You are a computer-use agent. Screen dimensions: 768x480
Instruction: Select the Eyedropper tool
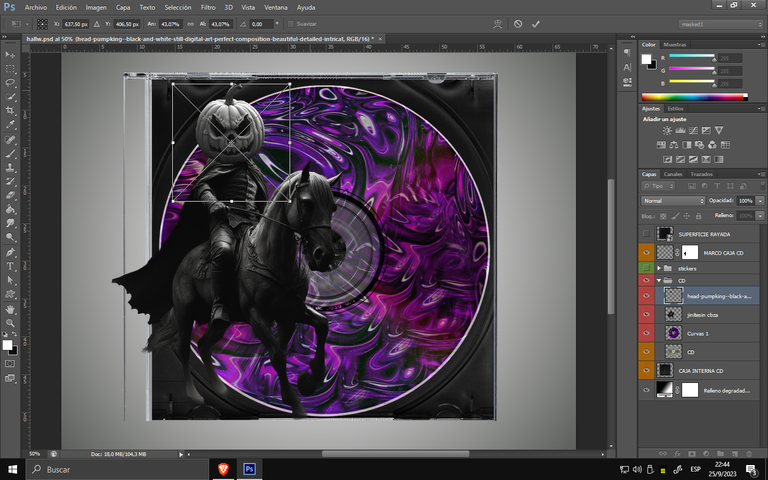[10, 124]
